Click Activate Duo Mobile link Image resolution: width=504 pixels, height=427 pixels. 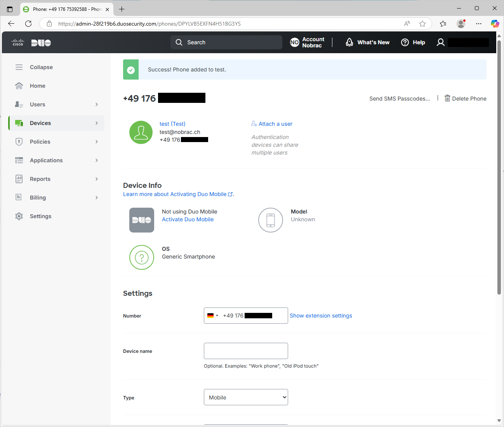[x=188, y=219]
